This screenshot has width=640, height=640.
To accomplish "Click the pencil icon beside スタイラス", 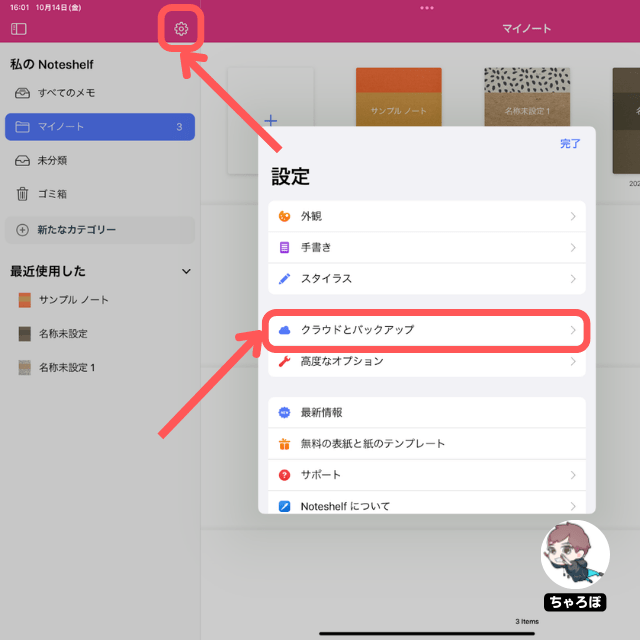I will point(284,279).
